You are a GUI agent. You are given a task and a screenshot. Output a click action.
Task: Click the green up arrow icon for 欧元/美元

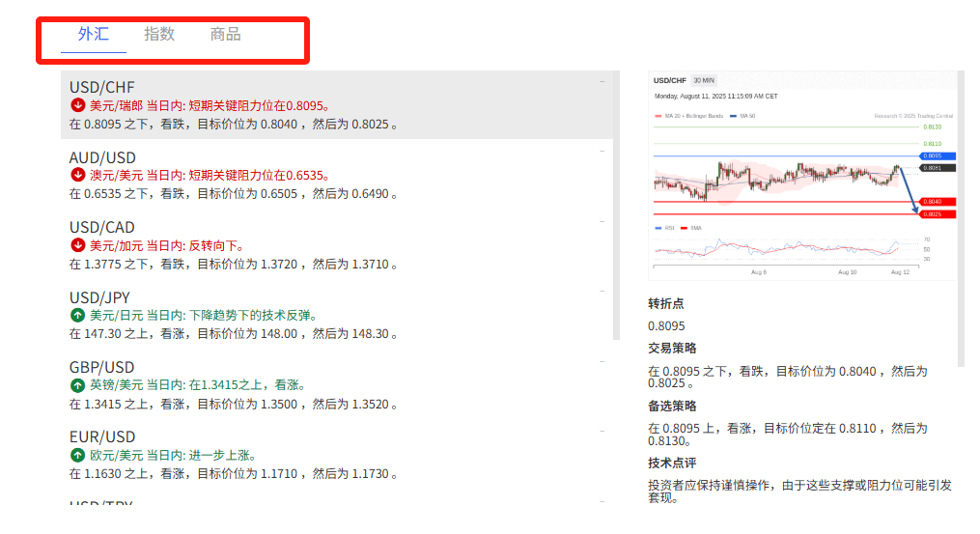(x=77, y=455)
